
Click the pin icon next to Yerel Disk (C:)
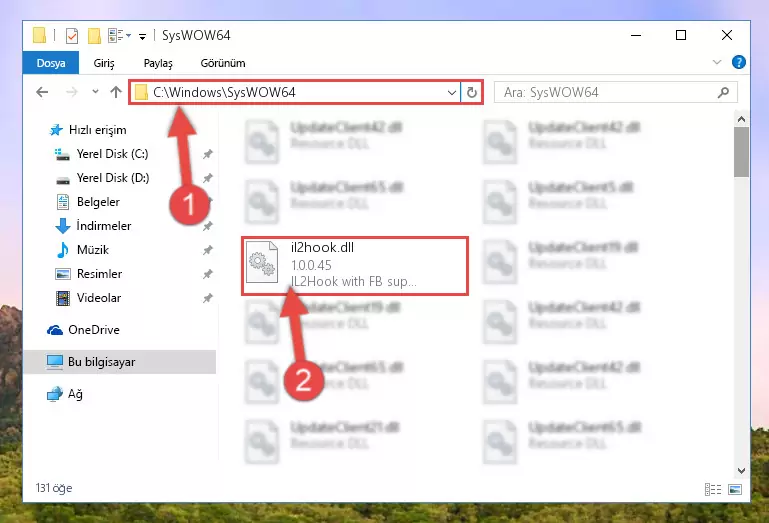click(207, 154)
